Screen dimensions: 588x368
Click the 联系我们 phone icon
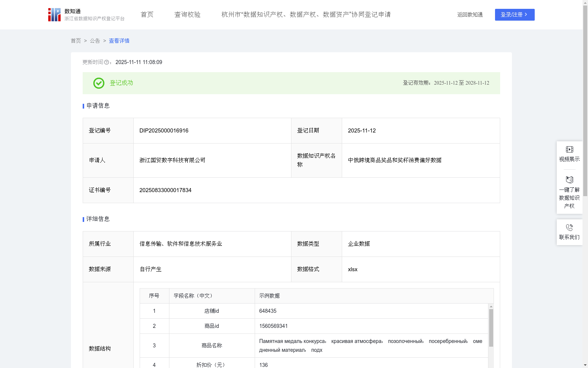569,227
